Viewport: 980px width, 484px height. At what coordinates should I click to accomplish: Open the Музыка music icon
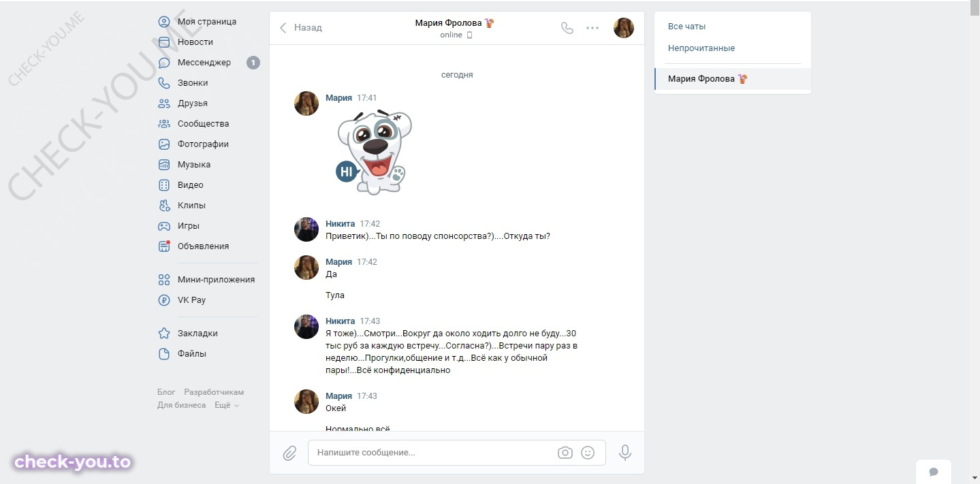click(x=164, y=165)
